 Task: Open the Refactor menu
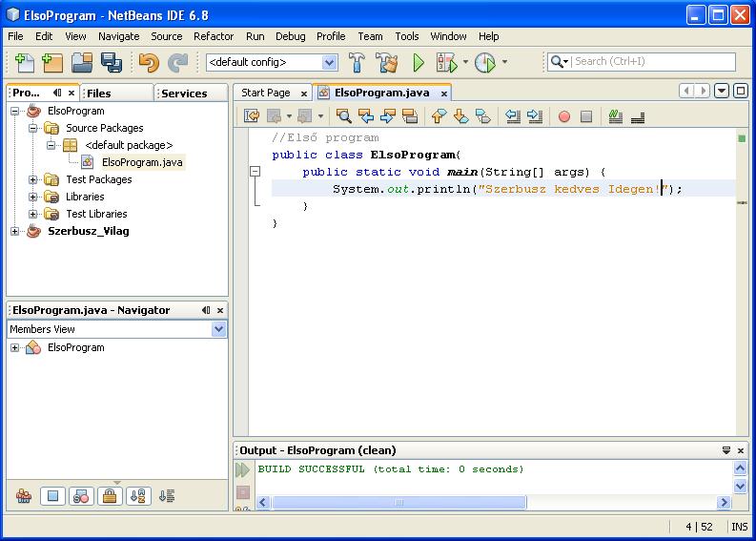[213, 36]
